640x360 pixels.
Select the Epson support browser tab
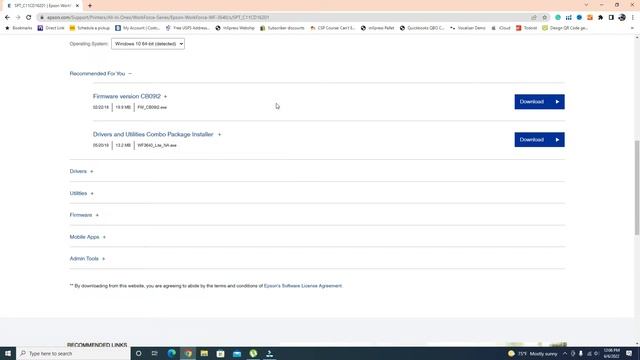pos(42,6)
